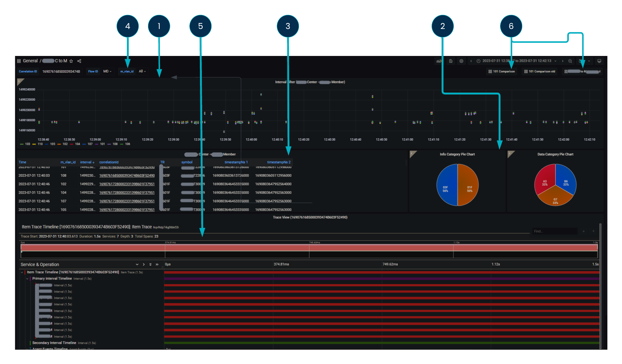Collapse all spans in Service & Operation
Viewport: 622px width, 364px height.
click(157, 265)
